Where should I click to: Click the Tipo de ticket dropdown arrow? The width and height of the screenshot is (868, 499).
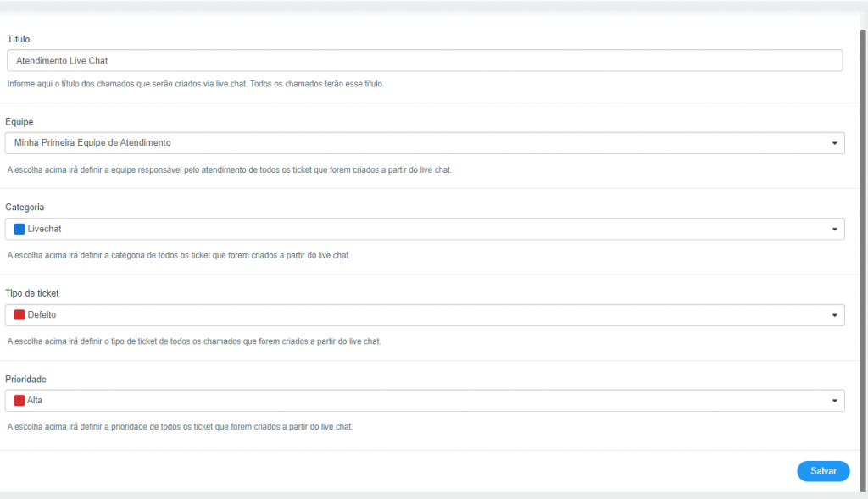coord(835,315)
